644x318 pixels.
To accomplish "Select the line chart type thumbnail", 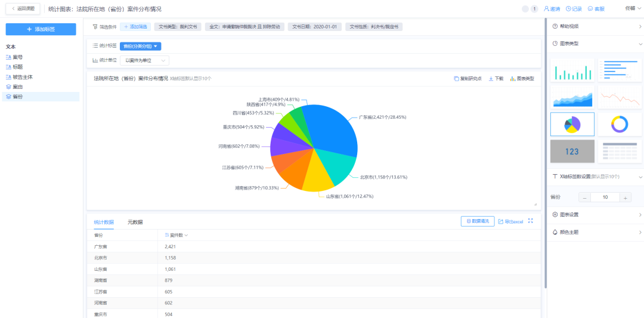I will click(619, 97).
